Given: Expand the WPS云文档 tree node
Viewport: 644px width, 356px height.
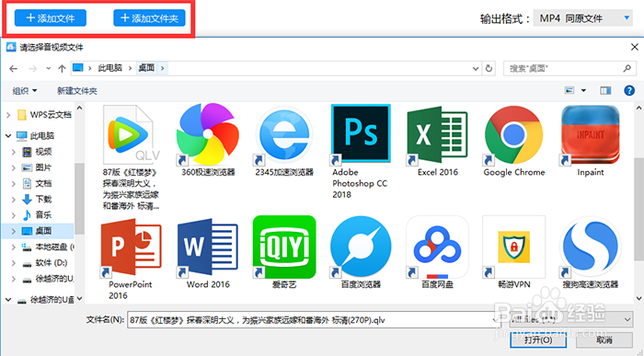Looking at the screenshot, I should click(8, 115).
